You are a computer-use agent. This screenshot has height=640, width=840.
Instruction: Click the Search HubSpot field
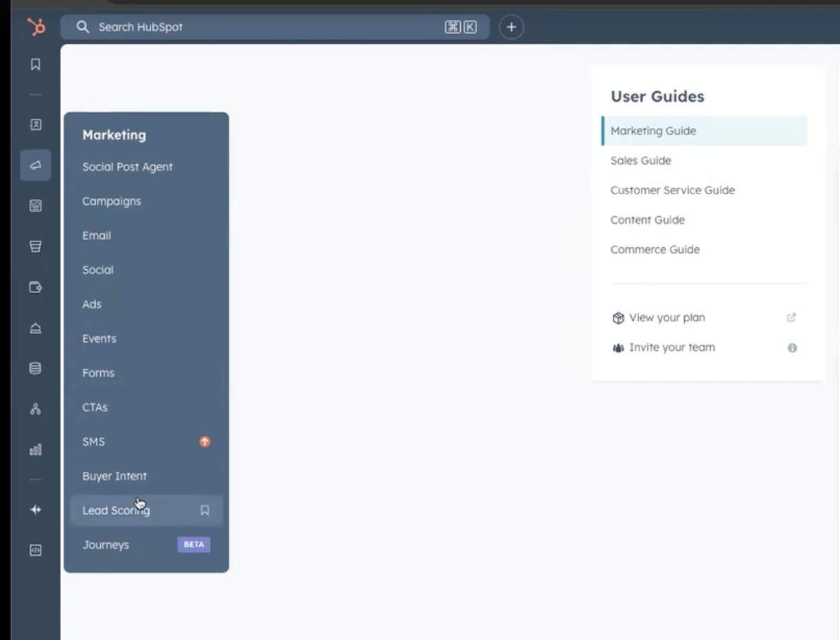(x=275, y=27)
